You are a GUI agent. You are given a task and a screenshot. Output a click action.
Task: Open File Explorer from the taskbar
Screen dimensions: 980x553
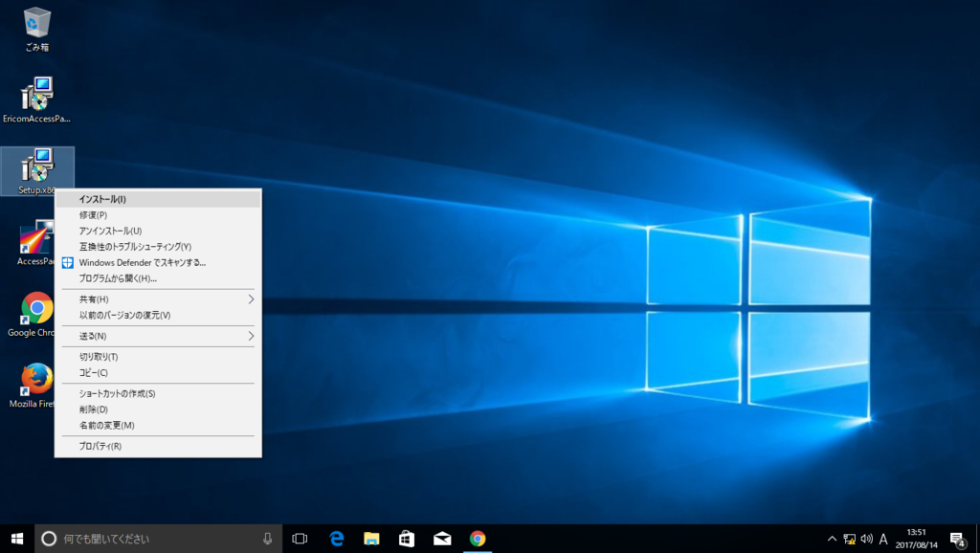(x=372, y=539)
